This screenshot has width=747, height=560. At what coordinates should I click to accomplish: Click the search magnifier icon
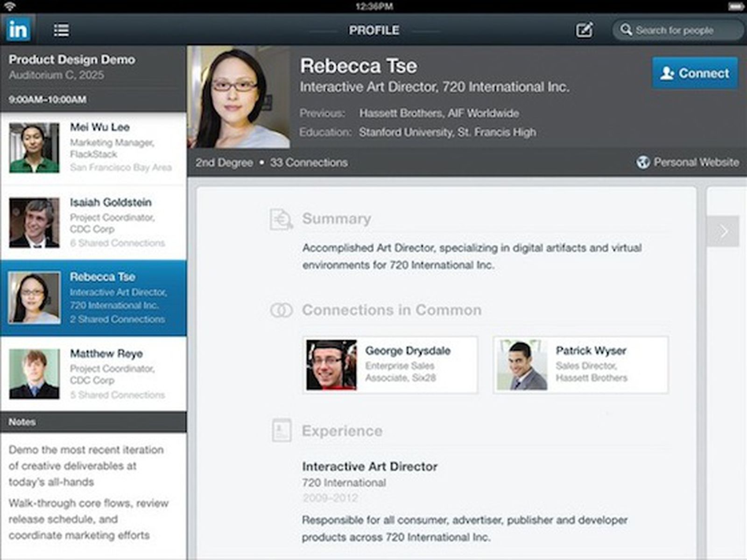[x=626, y=30]
